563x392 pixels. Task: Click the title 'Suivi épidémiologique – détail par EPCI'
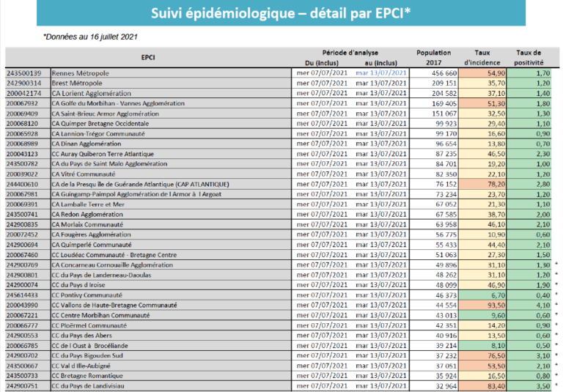[281, 13]
